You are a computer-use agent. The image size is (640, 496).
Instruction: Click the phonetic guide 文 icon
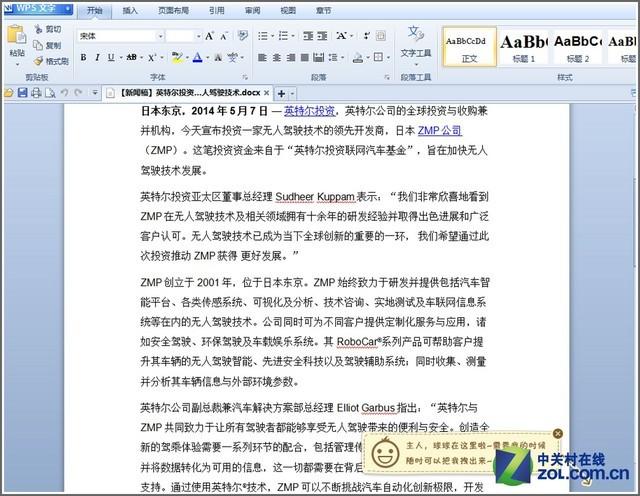click(x=233, y=57)
